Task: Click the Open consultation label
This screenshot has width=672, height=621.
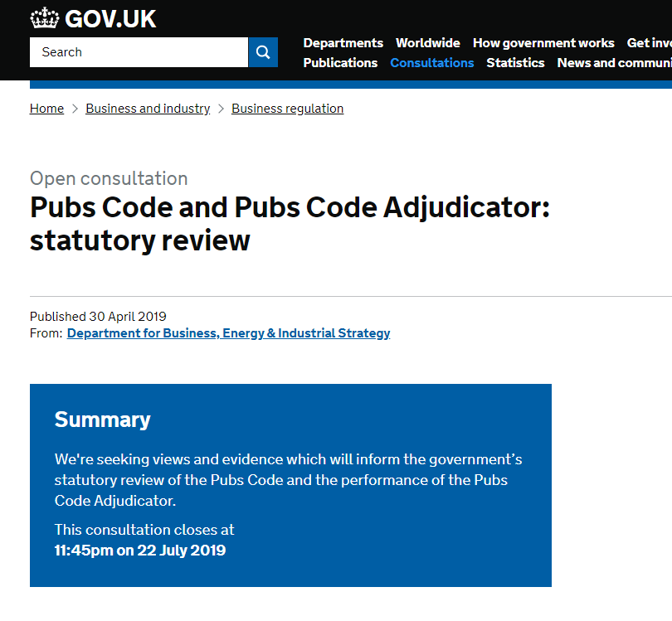Action: coord(109,178)
